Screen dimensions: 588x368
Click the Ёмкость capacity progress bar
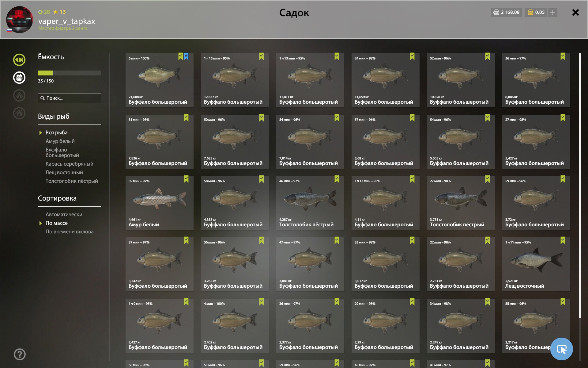pyautogui.click(x=70, y=73)
